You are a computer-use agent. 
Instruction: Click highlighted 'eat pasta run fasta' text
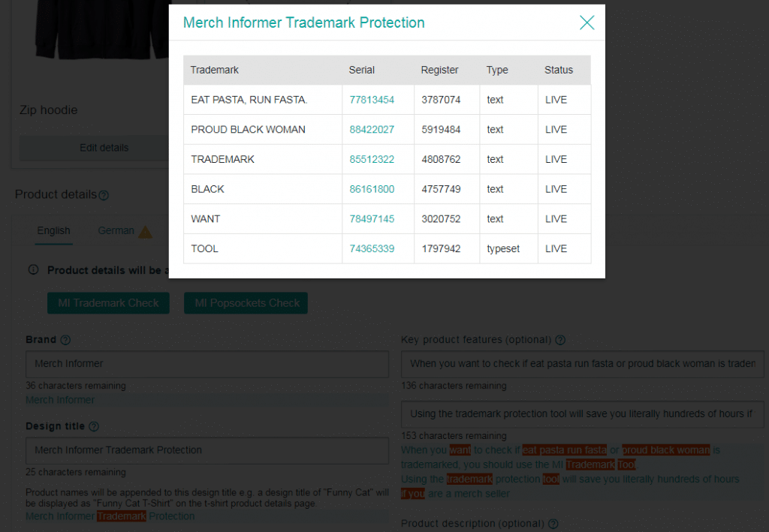564,450
